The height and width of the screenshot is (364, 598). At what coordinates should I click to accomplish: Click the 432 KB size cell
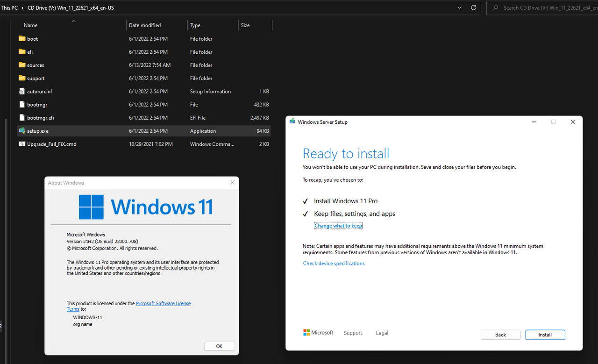(261, 105)
